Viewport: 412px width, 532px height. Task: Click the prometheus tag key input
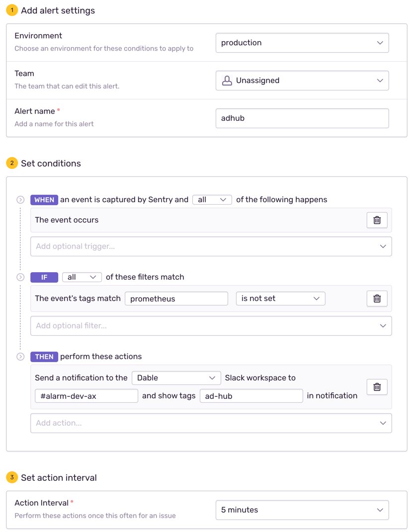coord(176,299)
